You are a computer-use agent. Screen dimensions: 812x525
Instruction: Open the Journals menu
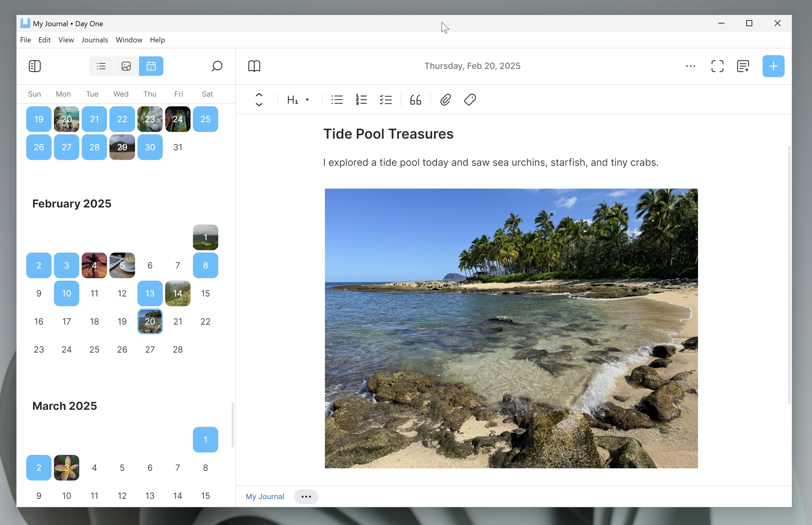94,40
